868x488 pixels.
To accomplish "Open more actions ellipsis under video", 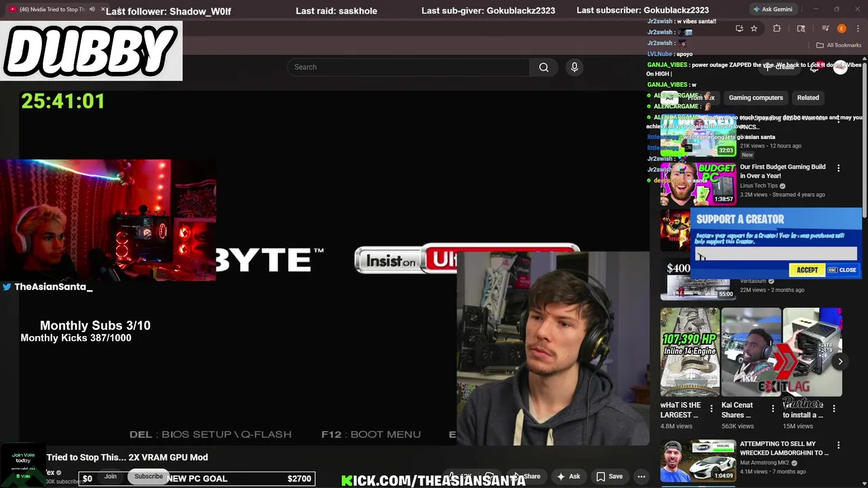I will click(x=642, y=476).
